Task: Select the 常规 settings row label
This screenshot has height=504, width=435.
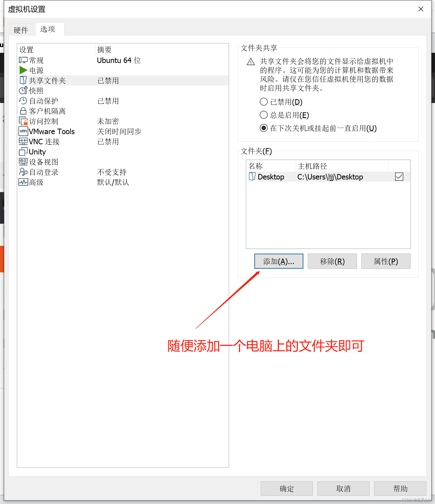Action: coord(36,60)
